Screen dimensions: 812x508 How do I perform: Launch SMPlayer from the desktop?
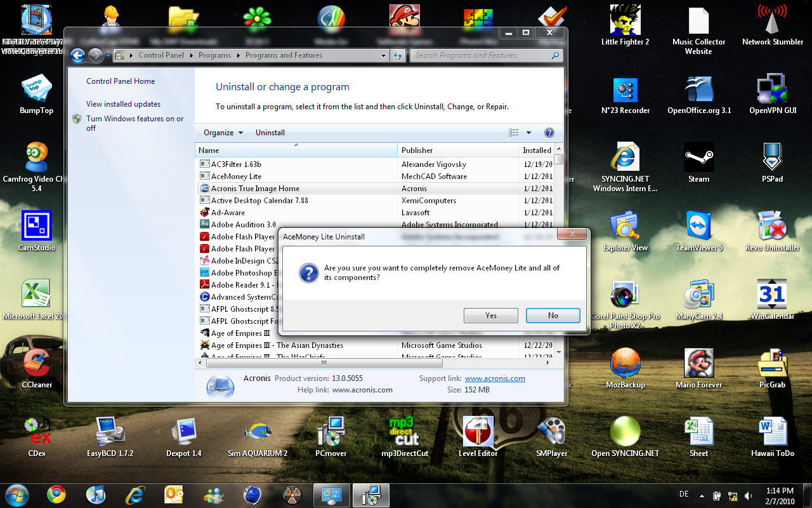[551, 433]
